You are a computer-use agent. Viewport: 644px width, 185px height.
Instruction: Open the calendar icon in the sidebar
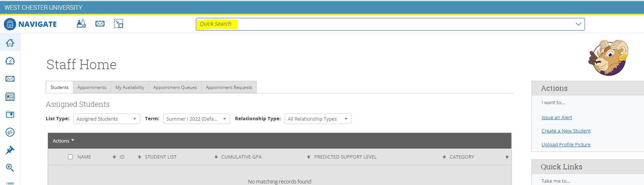[10, 97]
